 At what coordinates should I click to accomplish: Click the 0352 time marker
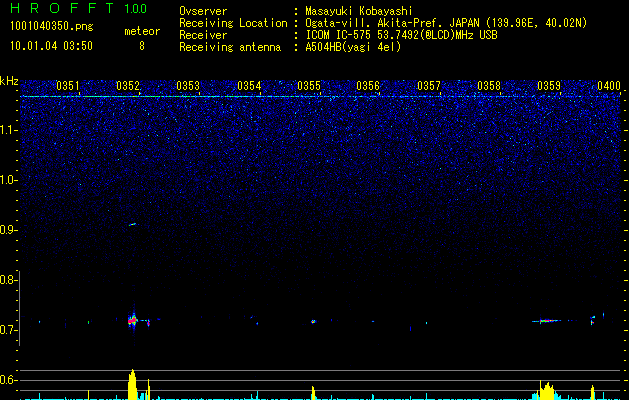(128, 86)
